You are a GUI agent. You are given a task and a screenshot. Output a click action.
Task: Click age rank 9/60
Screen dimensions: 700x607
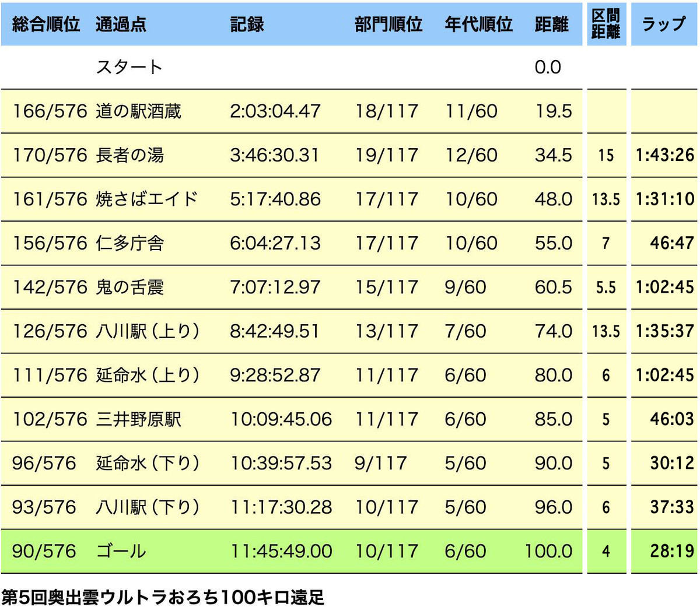coord(466,287)
